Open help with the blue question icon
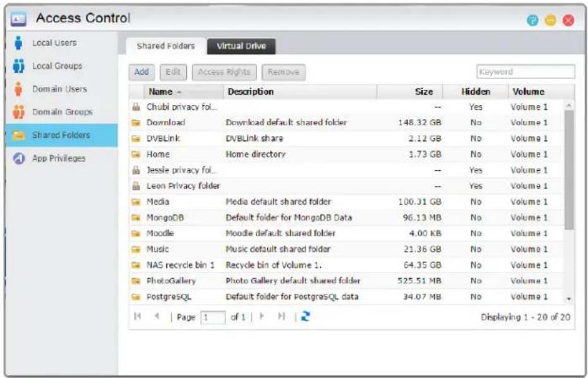The height and width of the screenshot is (378, 588). click(x=532, y=20)
